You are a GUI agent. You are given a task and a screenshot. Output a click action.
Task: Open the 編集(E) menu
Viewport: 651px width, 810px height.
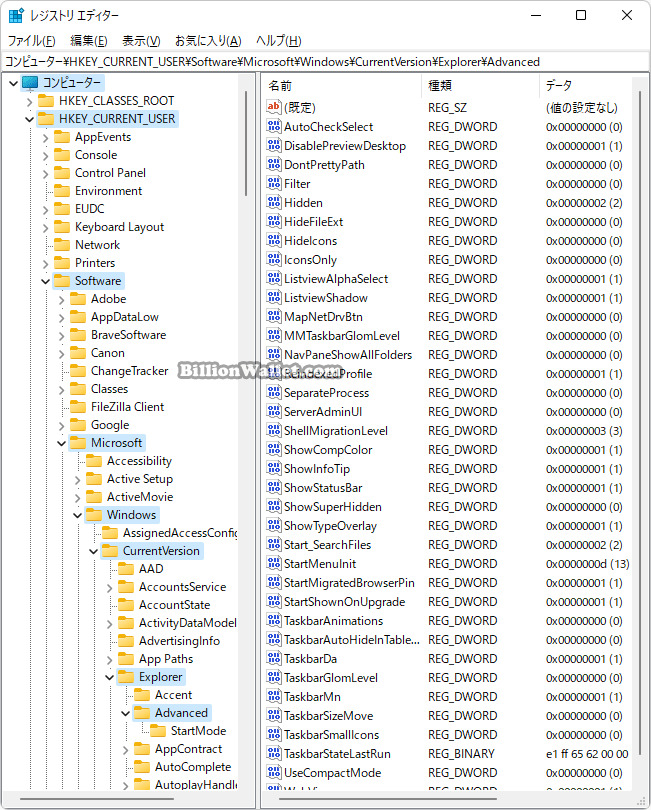pyautogui.click(x=88, y=40)
